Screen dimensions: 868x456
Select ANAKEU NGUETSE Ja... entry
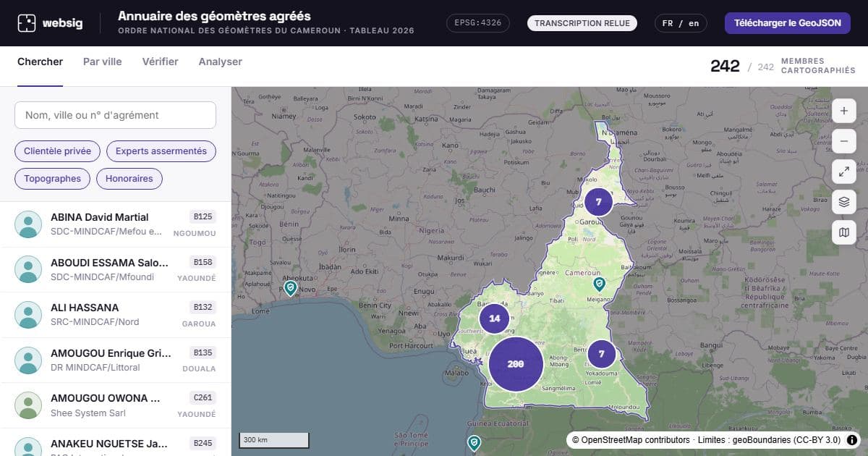[x=116, y=442]
